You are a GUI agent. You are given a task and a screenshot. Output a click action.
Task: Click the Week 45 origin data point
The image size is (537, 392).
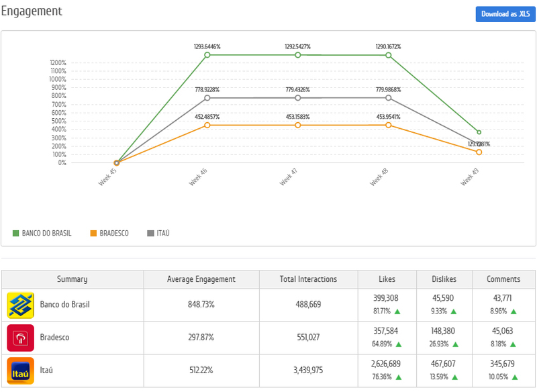(x=117, y=162)
